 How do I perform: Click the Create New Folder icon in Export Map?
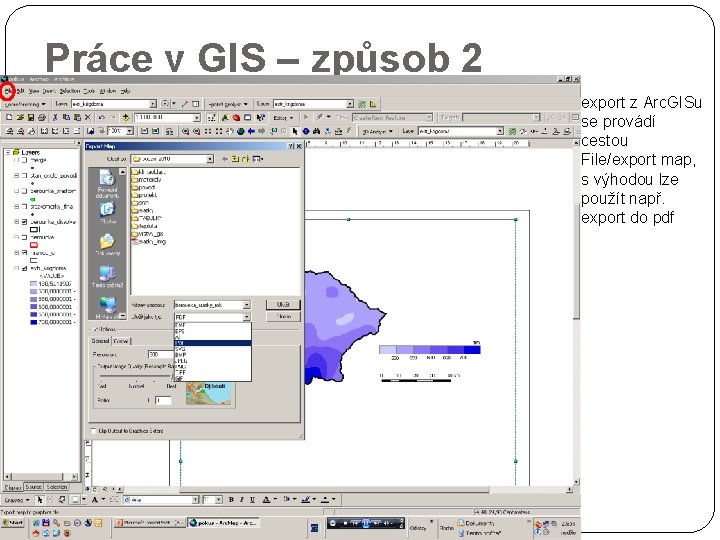(246, 159)
